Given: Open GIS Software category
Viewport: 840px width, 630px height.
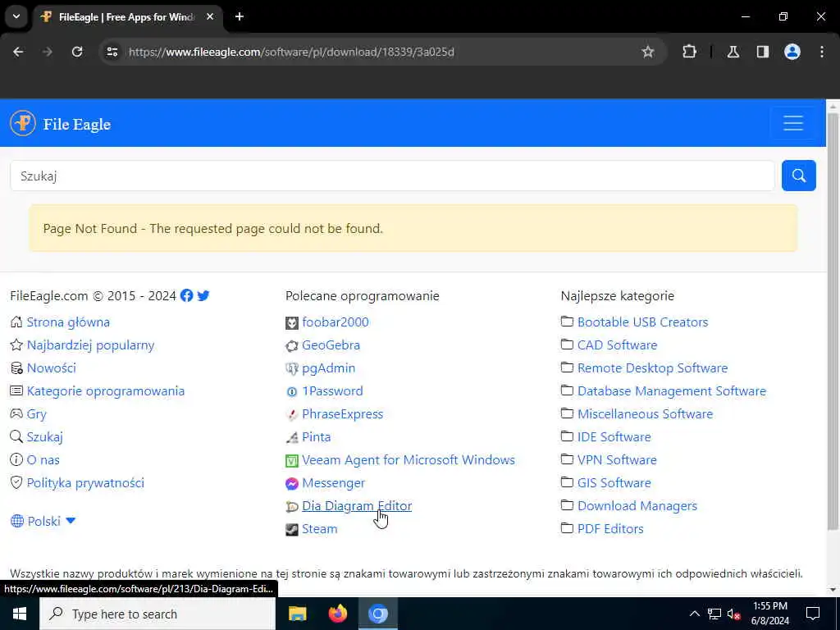Looking at the screenshot, I should coord(614,483).
